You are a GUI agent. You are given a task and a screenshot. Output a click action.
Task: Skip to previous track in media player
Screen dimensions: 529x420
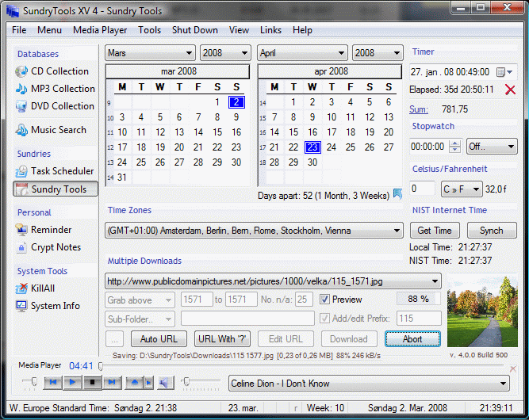[x=53, y=383]
